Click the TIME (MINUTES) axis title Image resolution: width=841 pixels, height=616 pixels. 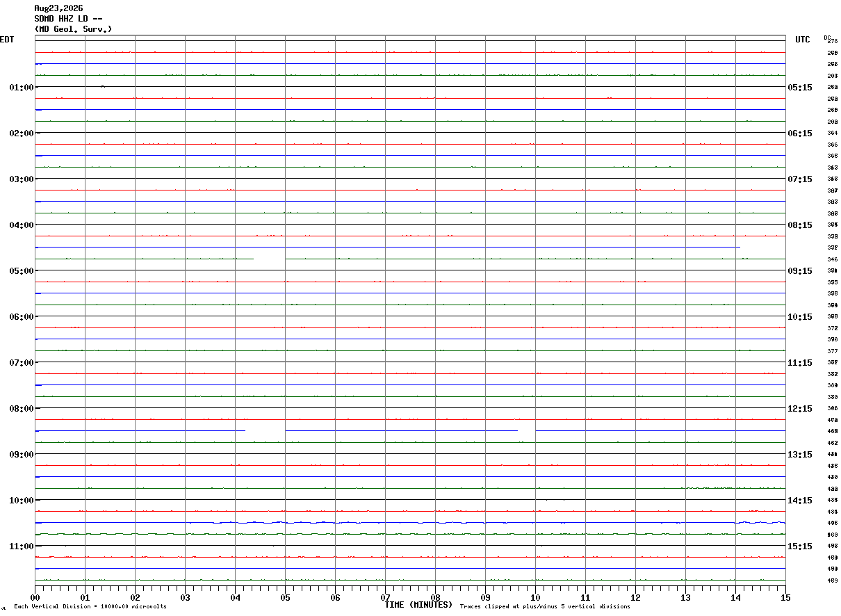tap(418, 604)
